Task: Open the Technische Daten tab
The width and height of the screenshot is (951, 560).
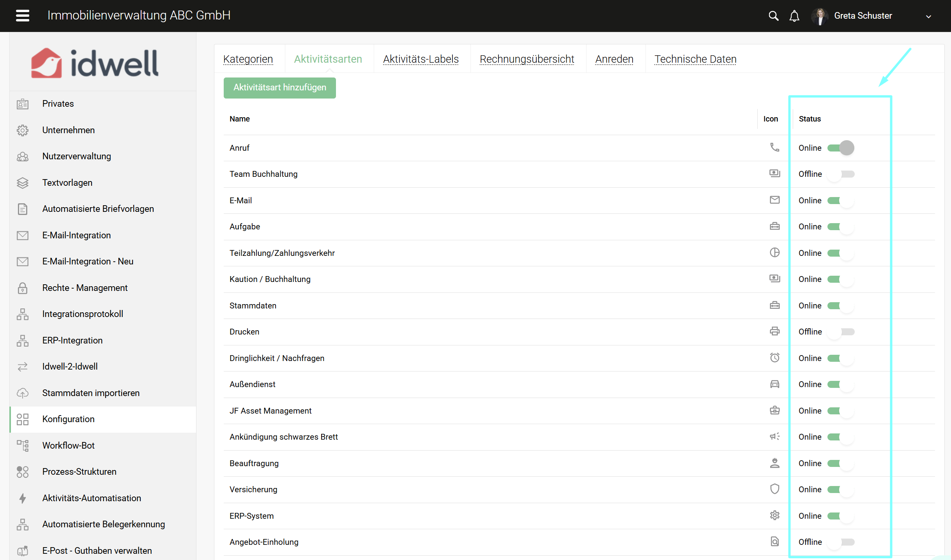Action: click(695, 59)
